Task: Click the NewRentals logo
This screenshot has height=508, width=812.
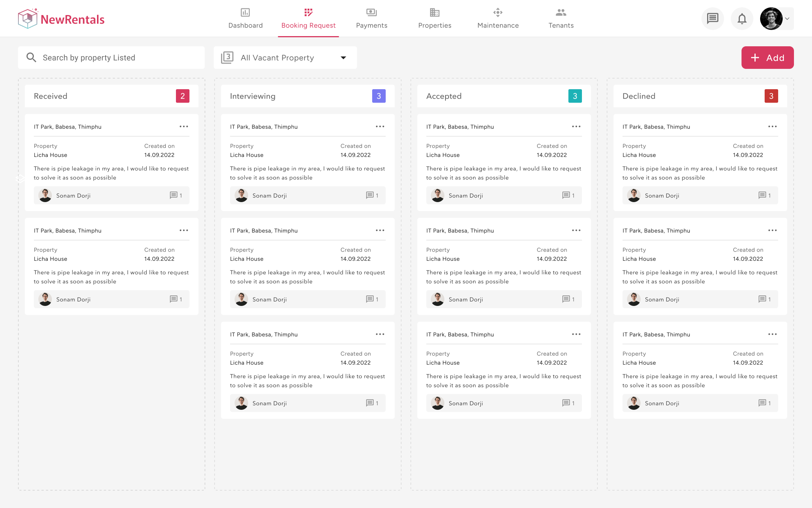Action: pyautogui.click(x=61, y=18)
